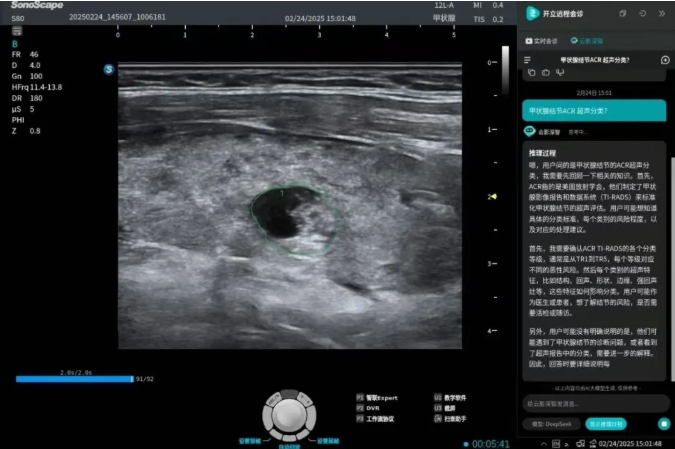Click the 00:05:41 timer
Viewport: 675px width, 449px height.
click(490, 444)
